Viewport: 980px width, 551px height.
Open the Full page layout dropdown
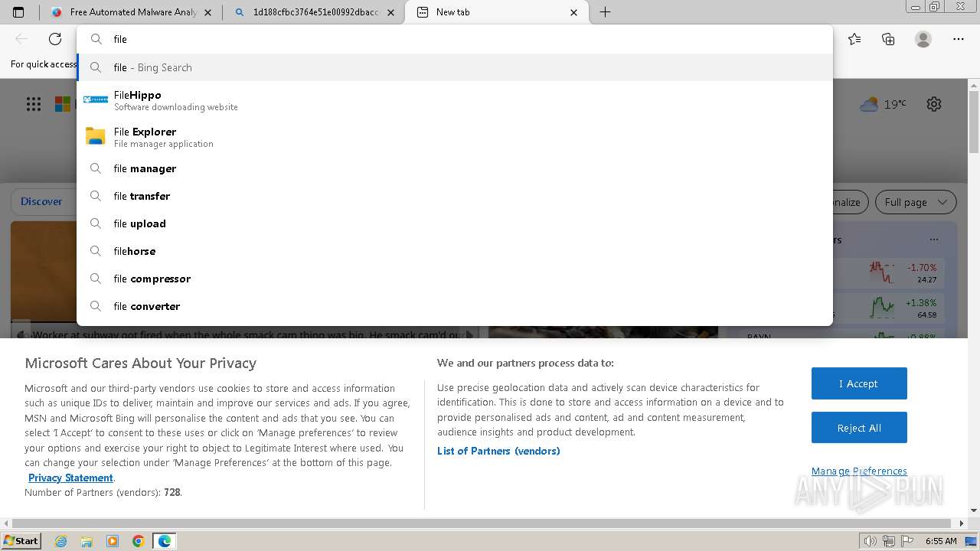(x=916, y=202)
